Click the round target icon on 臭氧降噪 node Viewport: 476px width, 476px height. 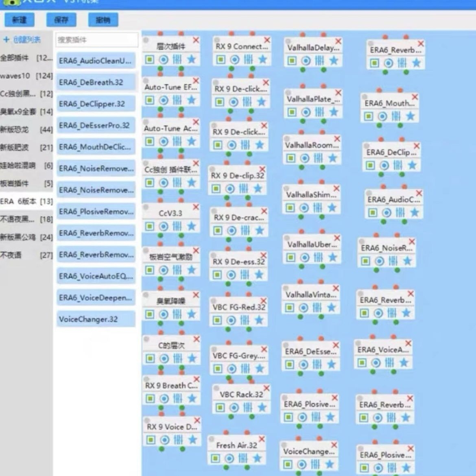click(x=163, y=314)
